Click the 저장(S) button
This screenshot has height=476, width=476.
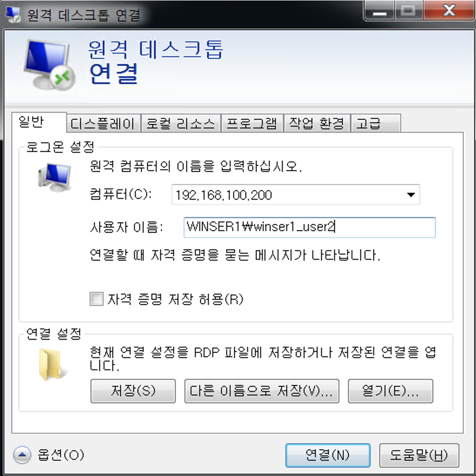coord(133,391)
